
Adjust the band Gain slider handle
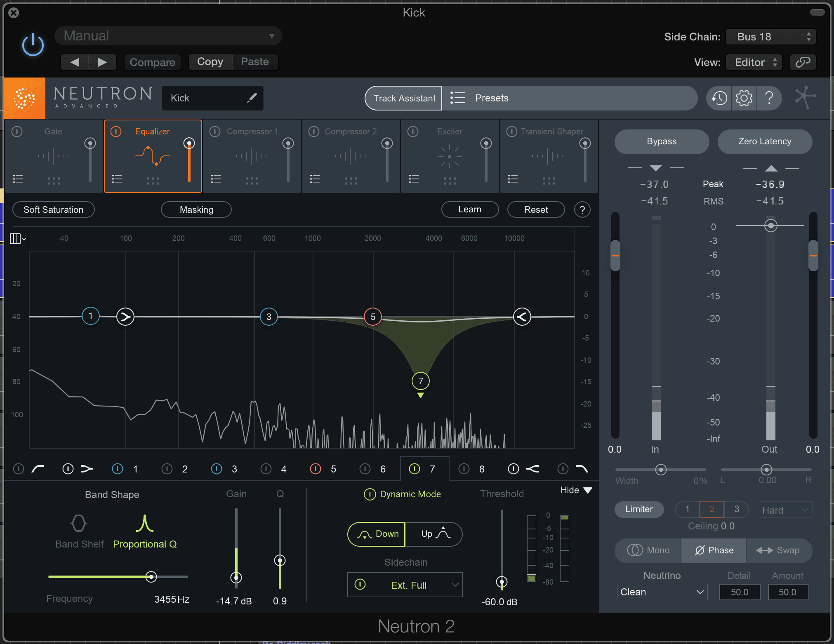click(x=236, y=577)
